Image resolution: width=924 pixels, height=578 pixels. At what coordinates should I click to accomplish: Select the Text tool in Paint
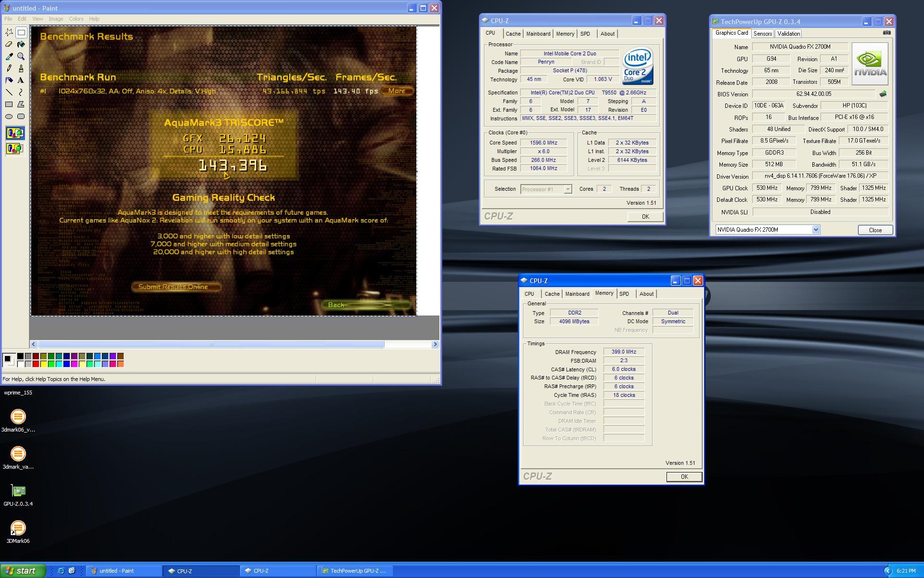tap(21, 80)
